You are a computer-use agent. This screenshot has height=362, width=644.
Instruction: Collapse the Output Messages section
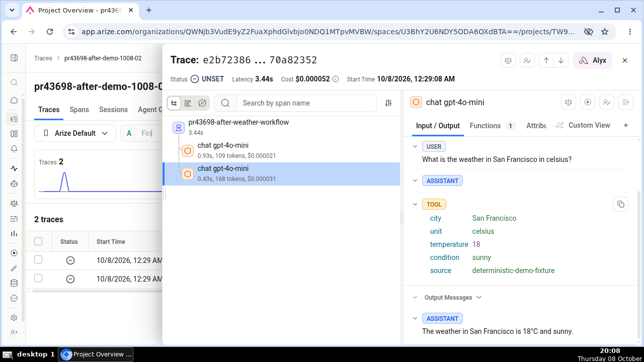pos(415,298)
